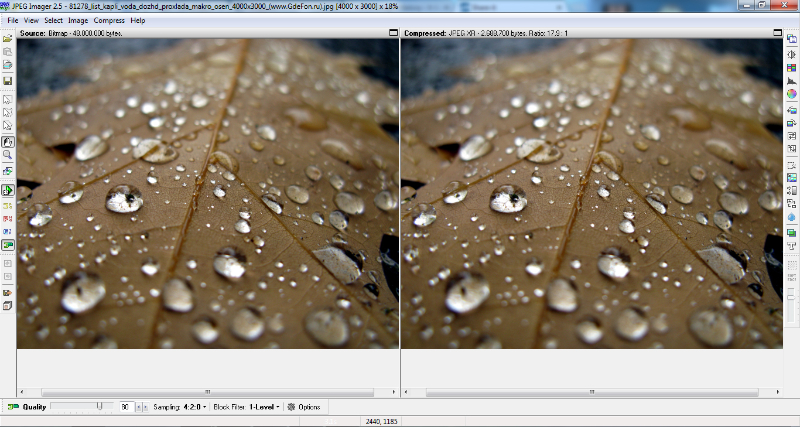Click the Options gear icon
Viewport: 800px width, 427px height.
(291, 407)
